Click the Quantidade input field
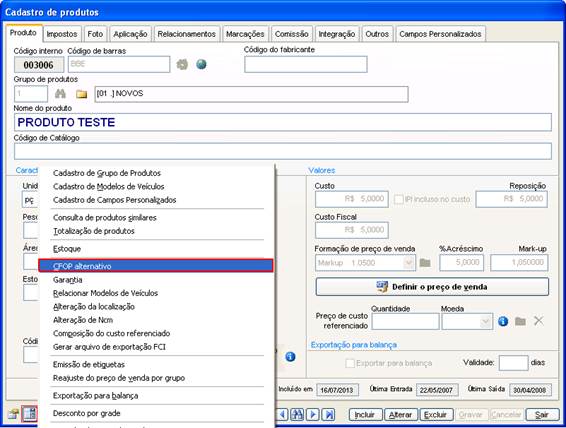Image resolution: width=566 pixels, height=428 pixels. point(405,321)
